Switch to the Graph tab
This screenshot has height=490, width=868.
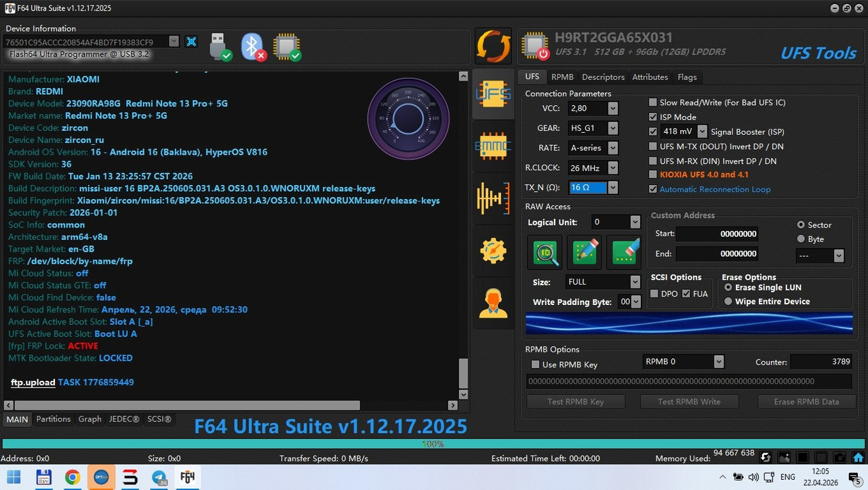[x=90, y=420]
